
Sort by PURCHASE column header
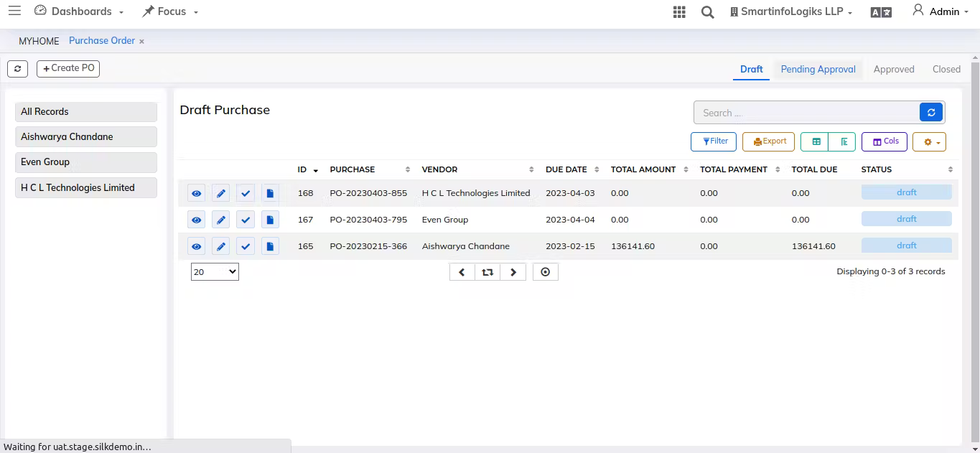pos(370,169)
